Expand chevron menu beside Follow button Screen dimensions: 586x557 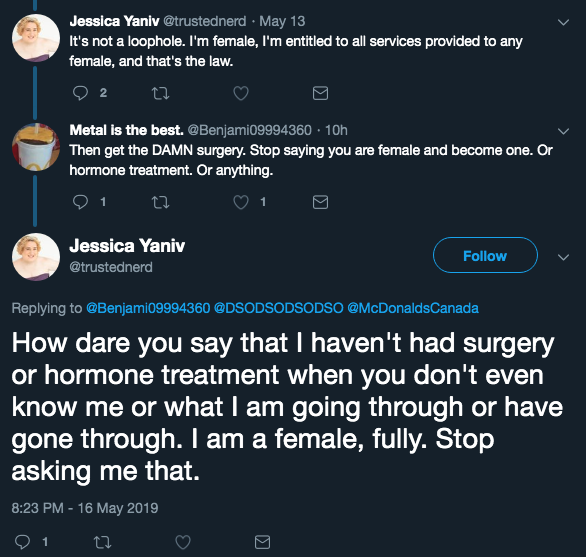click(563, 257)
